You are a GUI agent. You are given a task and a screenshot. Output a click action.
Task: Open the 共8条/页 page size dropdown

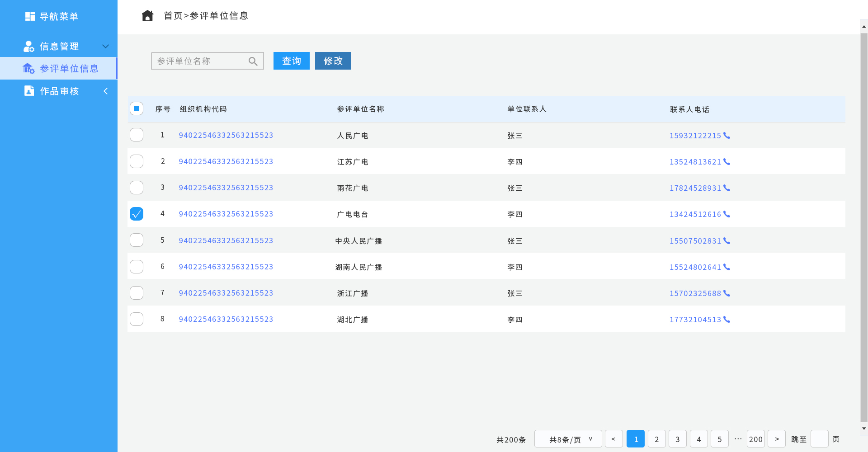pos(568,439)
